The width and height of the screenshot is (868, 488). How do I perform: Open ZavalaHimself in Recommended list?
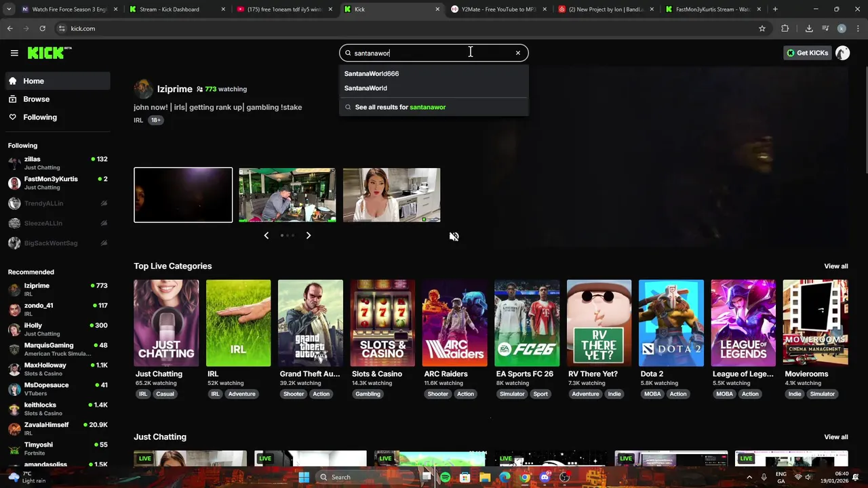57,428
